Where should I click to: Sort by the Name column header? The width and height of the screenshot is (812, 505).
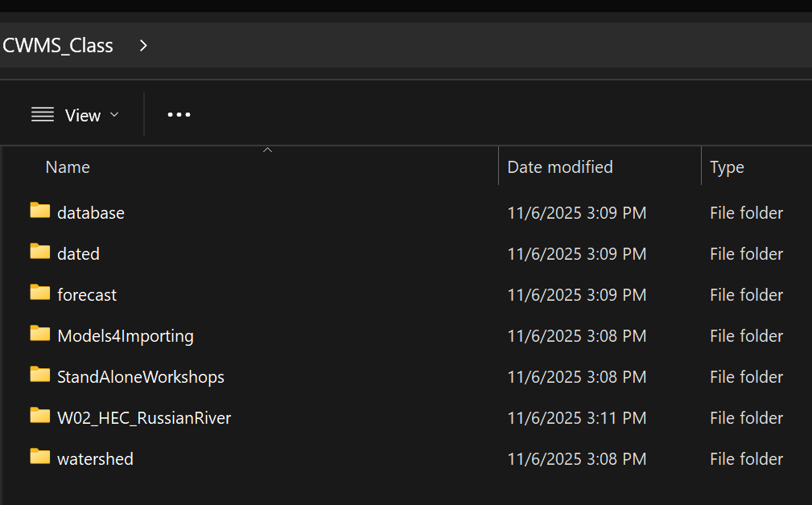[x=68, y=167]
